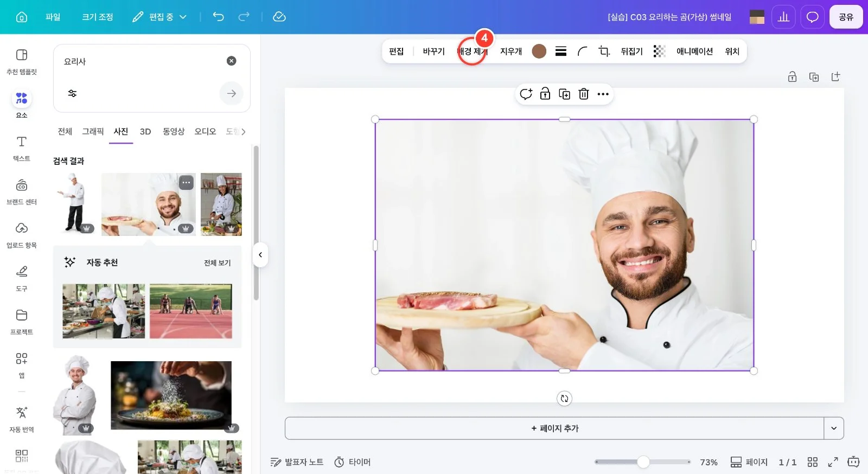Open 프로젝트 sidebar panel
The height and width of the screenshot is (474, 868).
22,322
